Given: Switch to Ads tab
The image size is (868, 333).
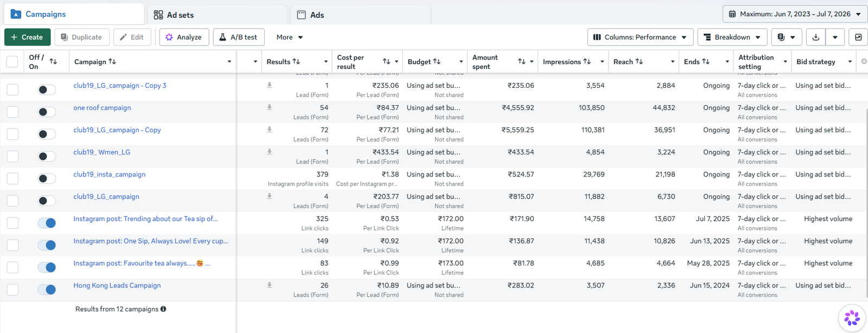Looking at the screenshot, I should (x=361, y=15).
